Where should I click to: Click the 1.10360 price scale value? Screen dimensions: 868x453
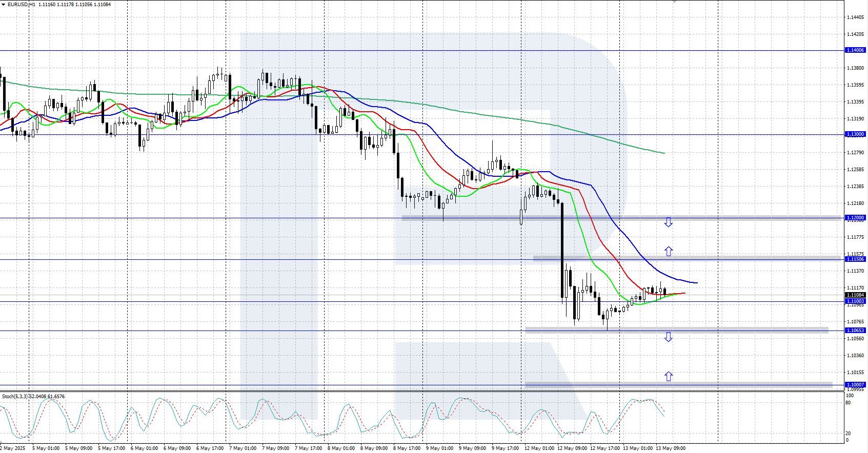point(855,356)
